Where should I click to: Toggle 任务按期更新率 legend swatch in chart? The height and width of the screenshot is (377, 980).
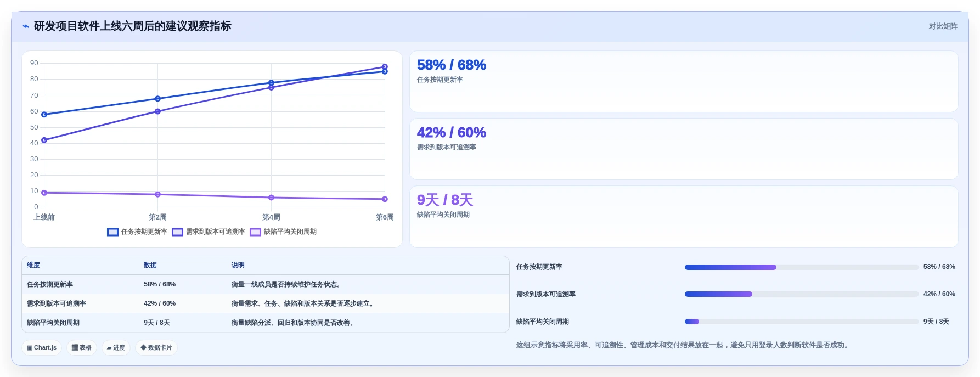(x=112, y=232)
